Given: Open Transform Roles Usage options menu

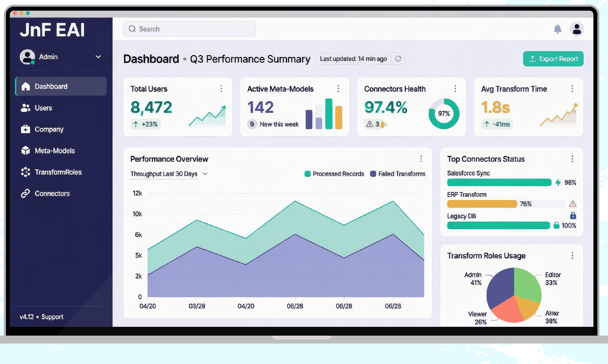Looking at the screenshot, I should tap(572, 255).
